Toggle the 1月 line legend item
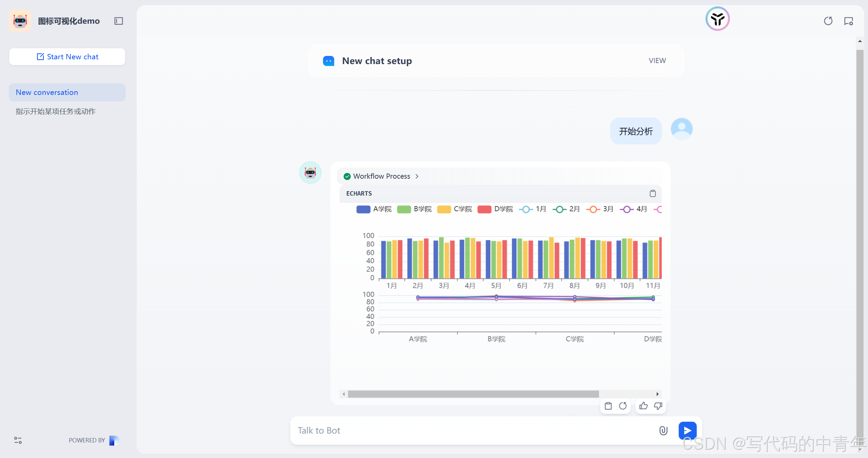This screenshot has height=458, width=868. click(526, 209)
